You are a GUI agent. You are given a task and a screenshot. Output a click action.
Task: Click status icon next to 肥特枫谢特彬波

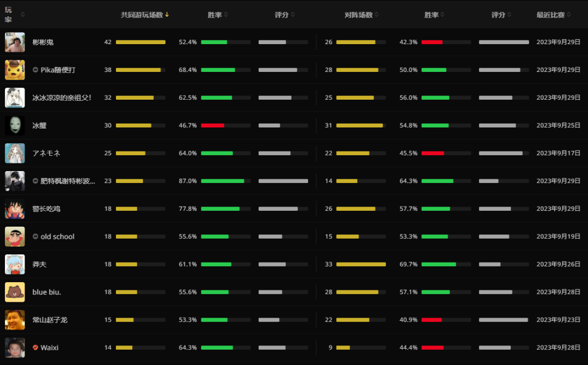coord(35,181)
